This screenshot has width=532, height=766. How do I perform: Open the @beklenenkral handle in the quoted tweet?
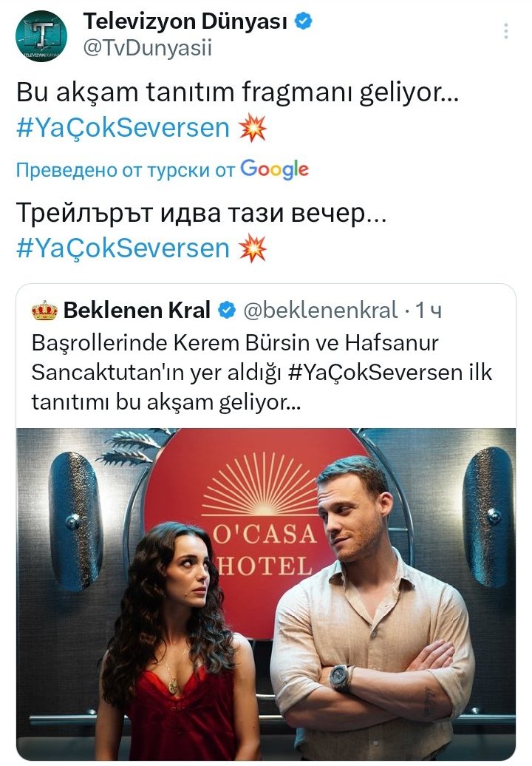point(320,311)
